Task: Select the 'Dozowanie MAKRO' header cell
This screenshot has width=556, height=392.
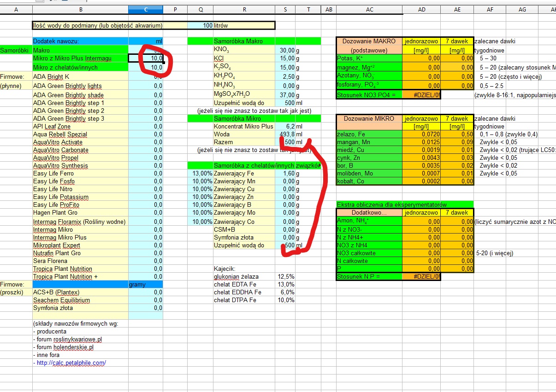Action: click(x=369, y=41)
